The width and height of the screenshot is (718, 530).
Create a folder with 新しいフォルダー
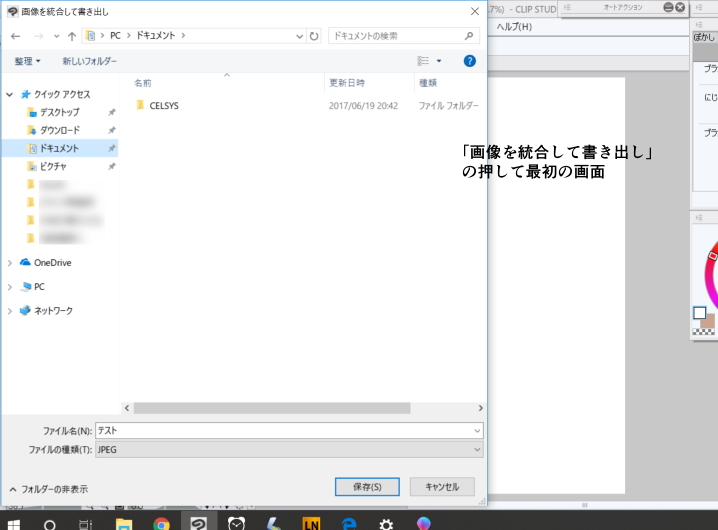click(90, 61)
